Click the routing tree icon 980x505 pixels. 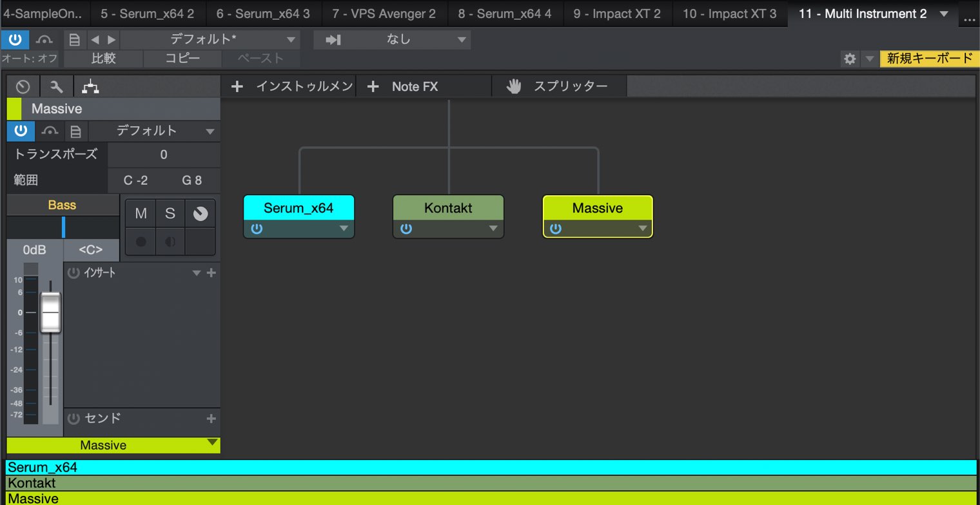click(x=90, y=86)
